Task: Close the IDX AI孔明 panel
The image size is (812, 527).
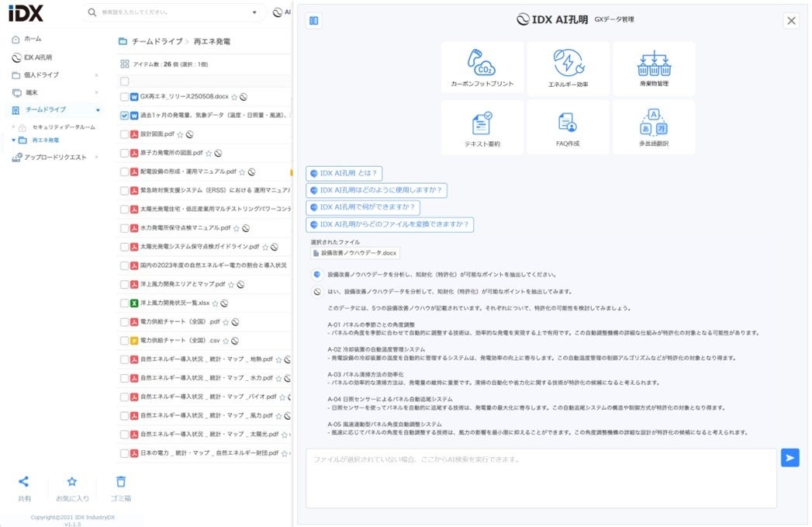Action: click(x=791, y=21)
